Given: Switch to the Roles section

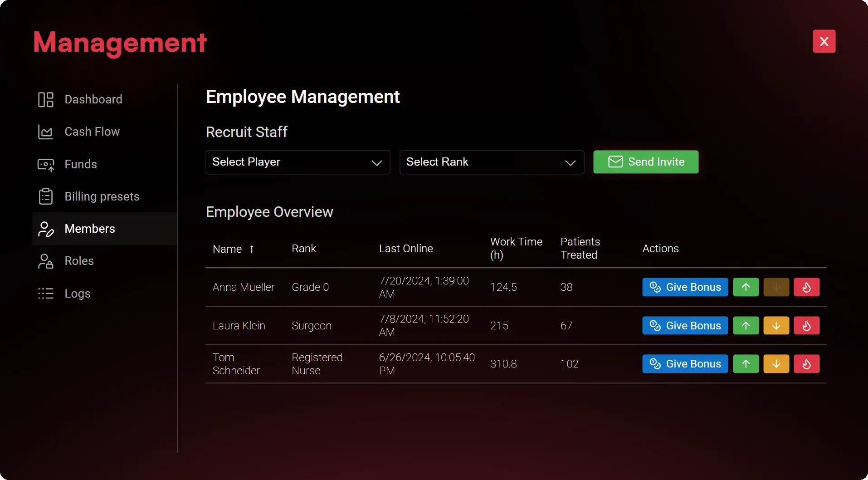Looking at the screenshot, I should (x=79, y=261).
